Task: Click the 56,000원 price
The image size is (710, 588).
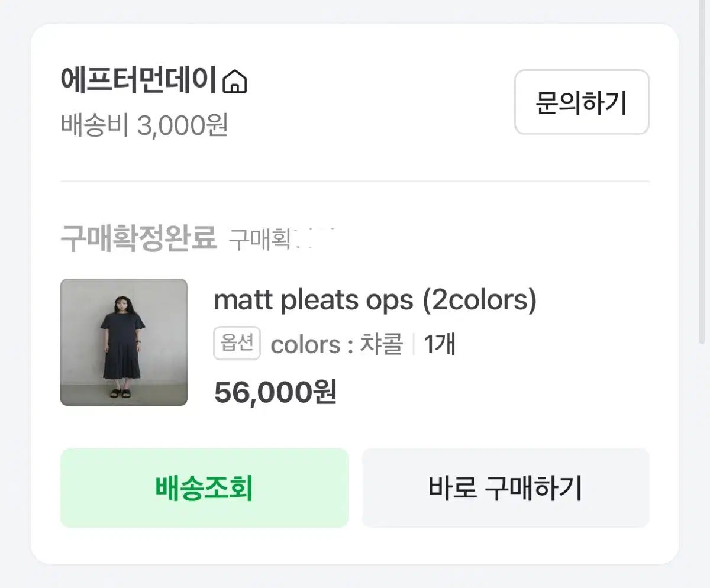Action: (x=275, y=392)
